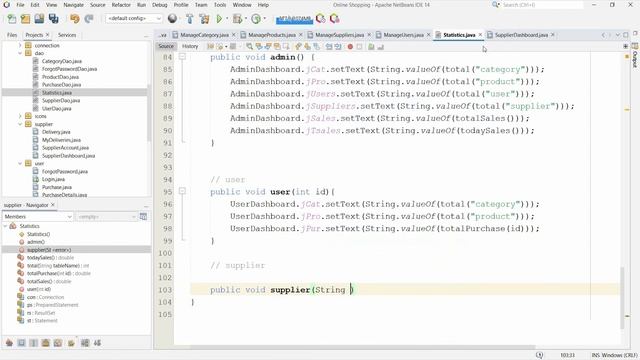Collapse the user package node
Image resolution: width=640 pixels, height=360 pixels.
[x=20, y=163]
